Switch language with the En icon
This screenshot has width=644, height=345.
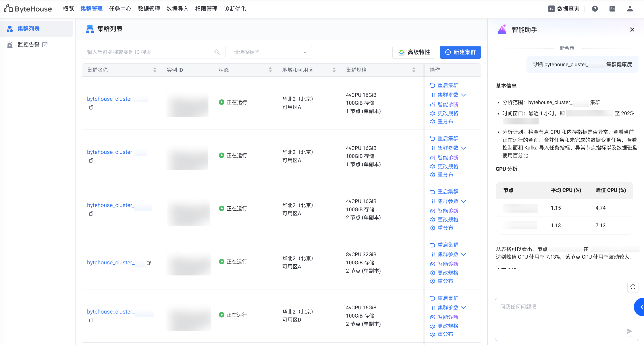pyautogui.click(x=612, y=9)
